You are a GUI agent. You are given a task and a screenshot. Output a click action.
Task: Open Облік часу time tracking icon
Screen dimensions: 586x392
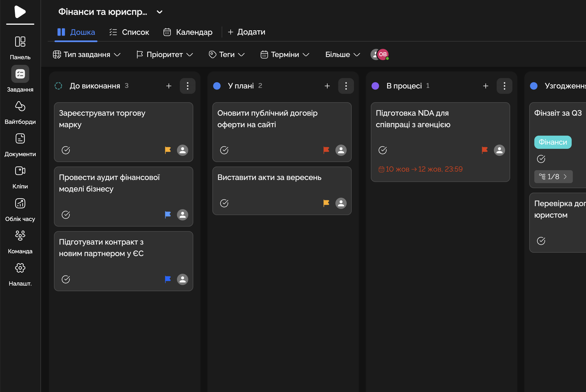(20, 203)
